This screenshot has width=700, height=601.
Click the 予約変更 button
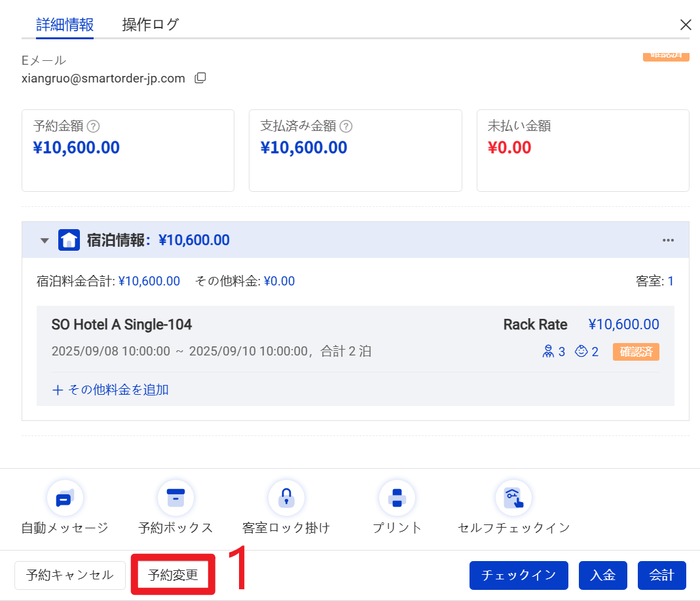[x=173, y=575]
